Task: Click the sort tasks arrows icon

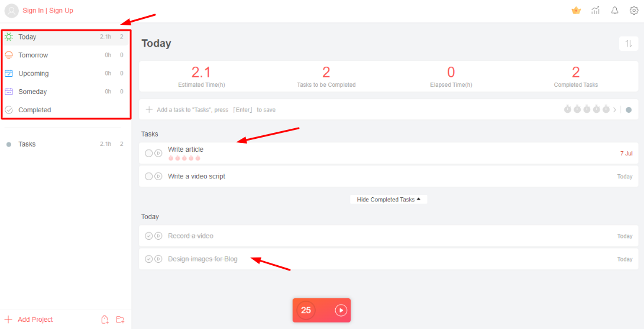Action: [628, 44]
